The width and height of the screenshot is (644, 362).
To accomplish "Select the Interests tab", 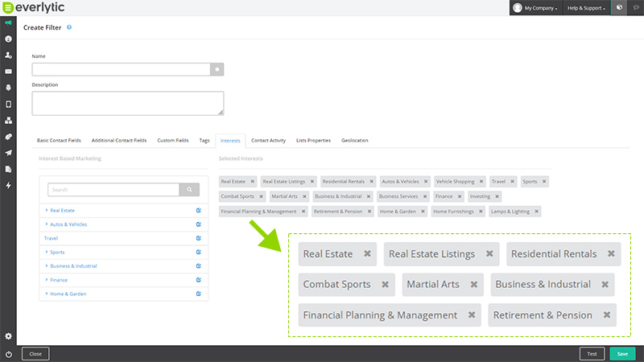I will (x=230, y=141).
